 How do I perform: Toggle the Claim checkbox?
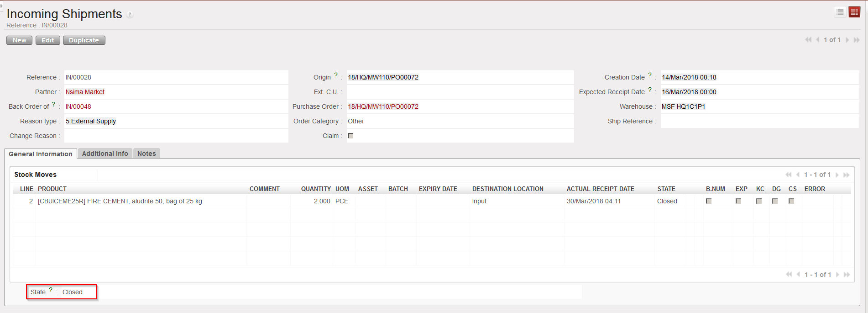tap(350, 136)
